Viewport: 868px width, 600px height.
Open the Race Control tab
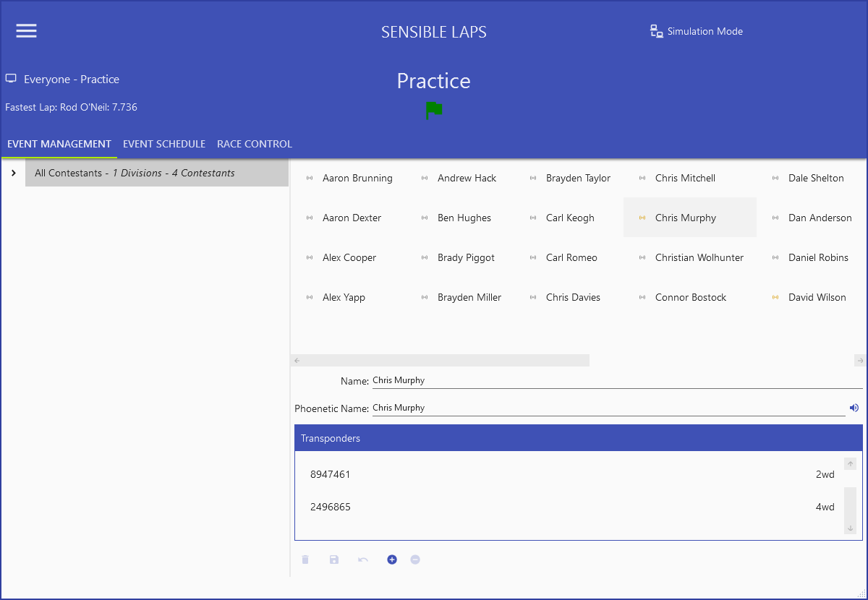255,144
